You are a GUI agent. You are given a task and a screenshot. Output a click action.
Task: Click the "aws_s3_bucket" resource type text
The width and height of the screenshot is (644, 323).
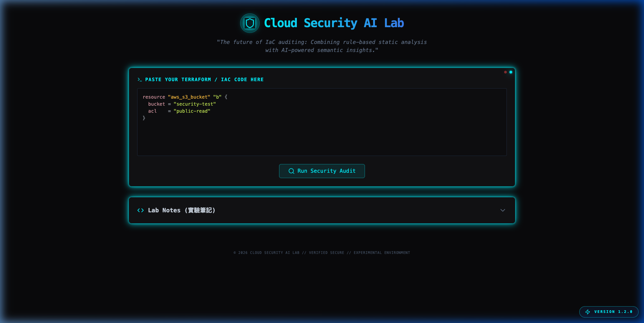tap(189, 97)
